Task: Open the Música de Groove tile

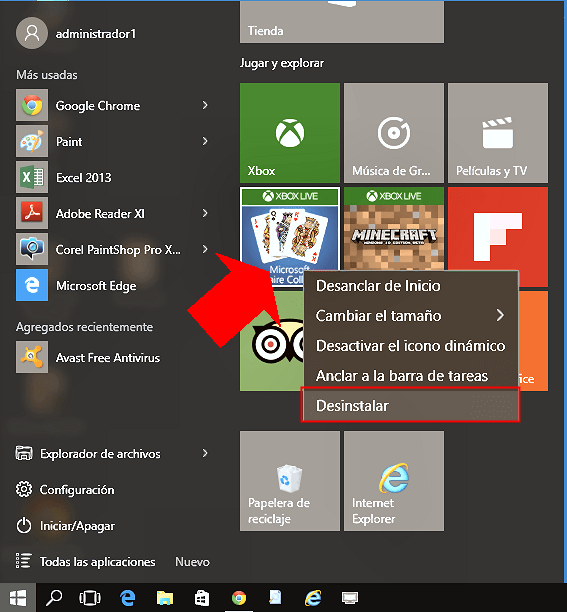Action: [394, 133]
